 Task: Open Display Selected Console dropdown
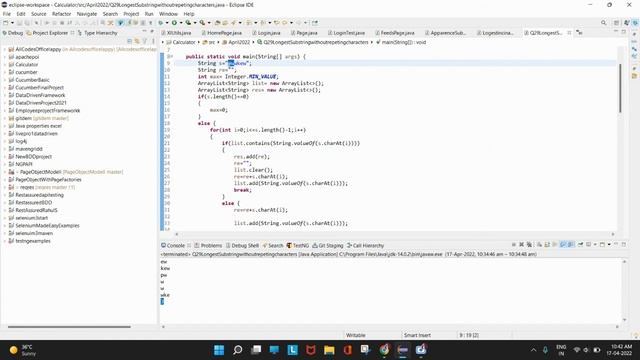(595, 244)
